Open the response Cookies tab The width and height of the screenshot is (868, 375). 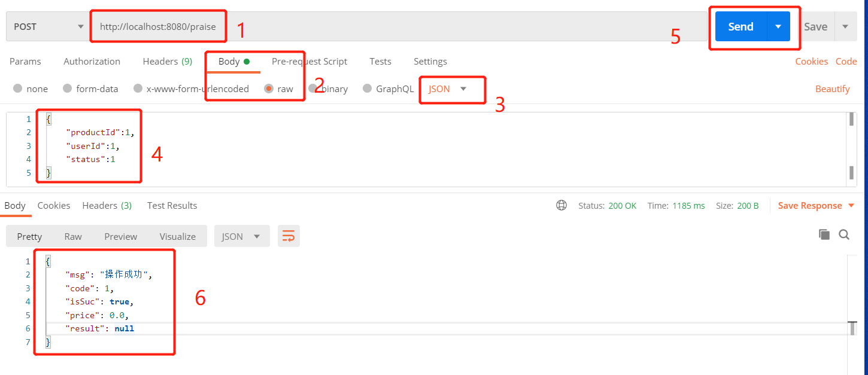click(54, 206)
